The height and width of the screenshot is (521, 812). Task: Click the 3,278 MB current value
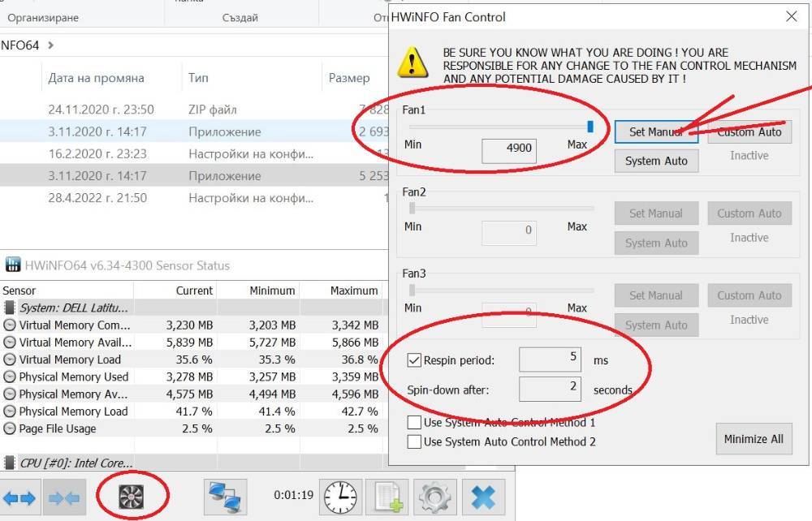coord(189,377)
